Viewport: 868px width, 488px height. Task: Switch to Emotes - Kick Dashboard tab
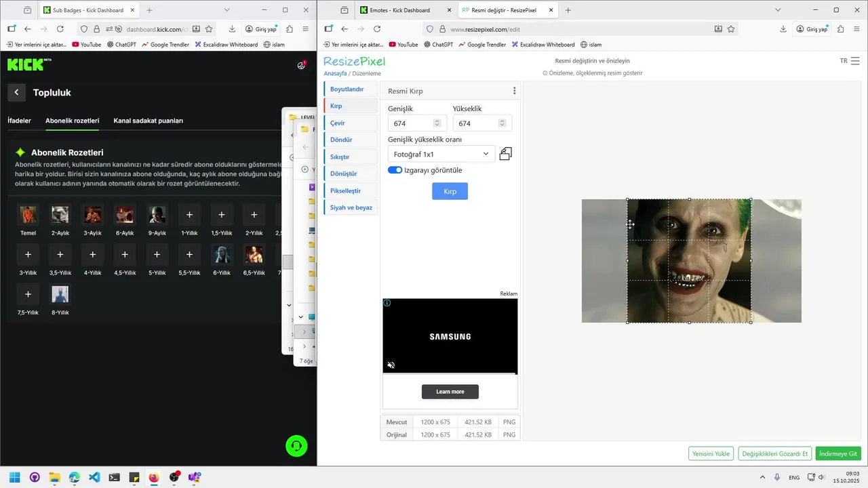(406, 10)
